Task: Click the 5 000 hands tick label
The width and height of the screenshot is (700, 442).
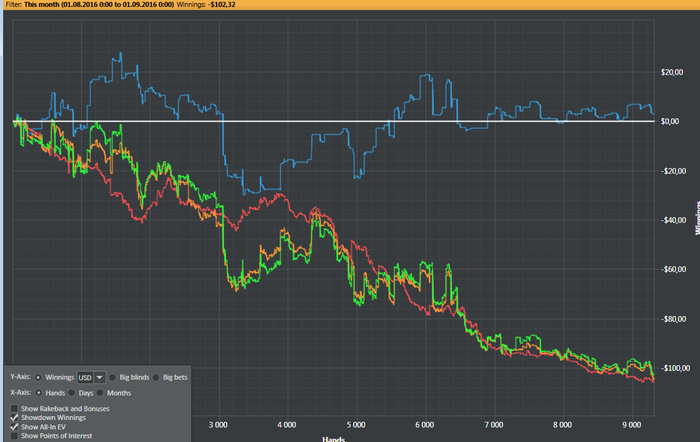Action: [356, 425]
